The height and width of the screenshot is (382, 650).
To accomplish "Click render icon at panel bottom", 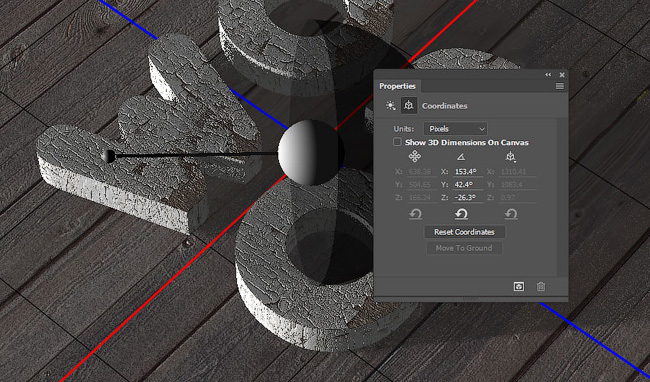I will pos(519,286).
